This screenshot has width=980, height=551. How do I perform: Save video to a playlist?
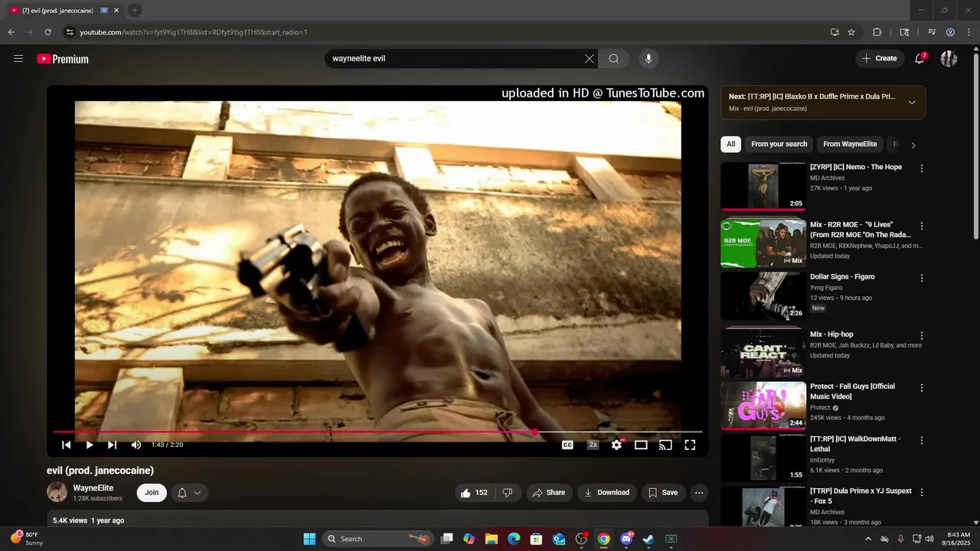[663, 493]
